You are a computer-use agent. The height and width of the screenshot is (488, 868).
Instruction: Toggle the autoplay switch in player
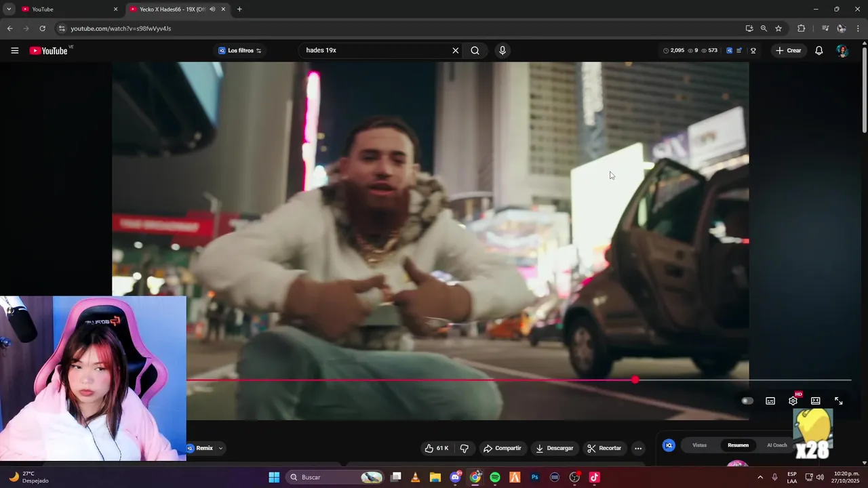747,401
